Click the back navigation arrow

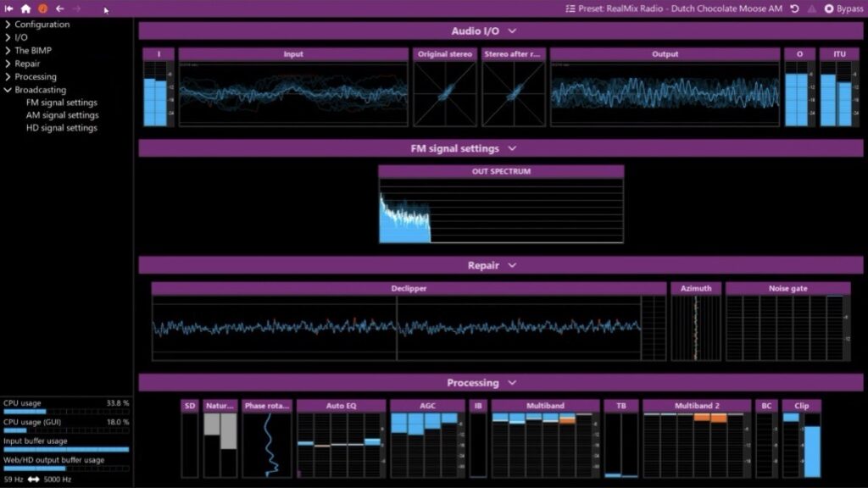59,8
